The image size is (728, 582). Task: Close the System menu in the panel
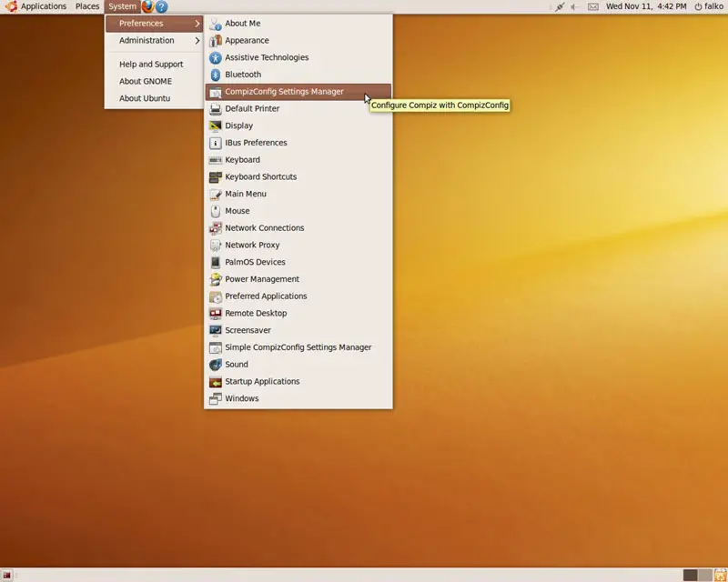[x=122, y=6]
